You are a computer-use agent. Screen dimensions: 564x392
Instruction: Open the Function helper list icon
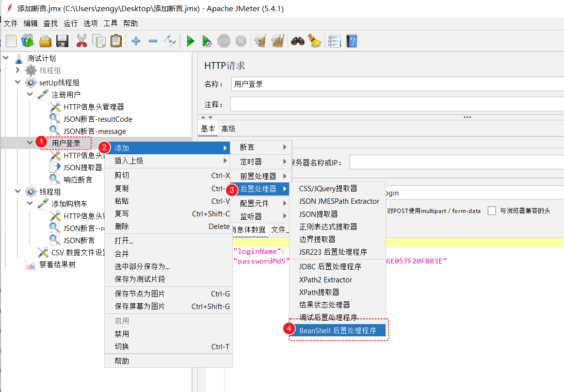pos(335,41)
